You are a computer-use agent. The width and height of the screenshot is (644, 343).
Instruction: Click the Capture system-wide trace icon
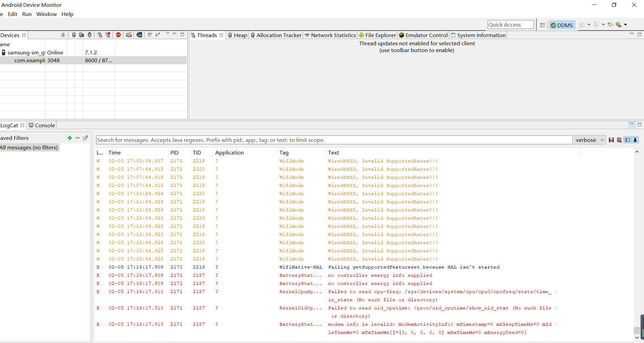click(x=150, y=35)
